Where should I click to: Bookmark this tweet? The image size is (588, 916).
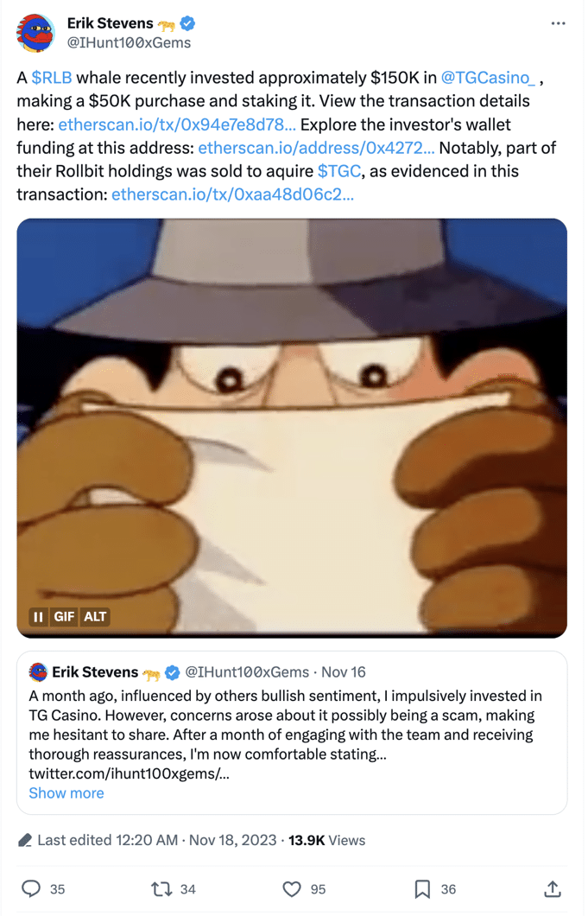pos(422,889)
